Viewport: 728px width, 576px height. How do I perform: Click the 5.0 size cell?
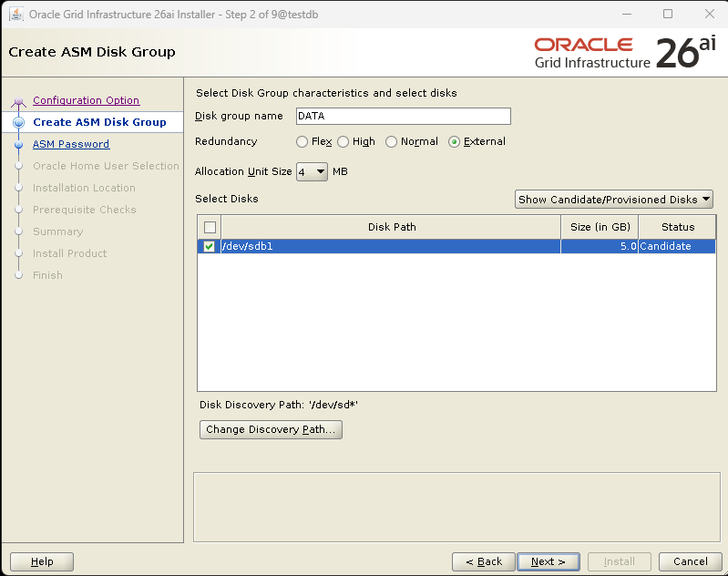click(x=600, y=246)
